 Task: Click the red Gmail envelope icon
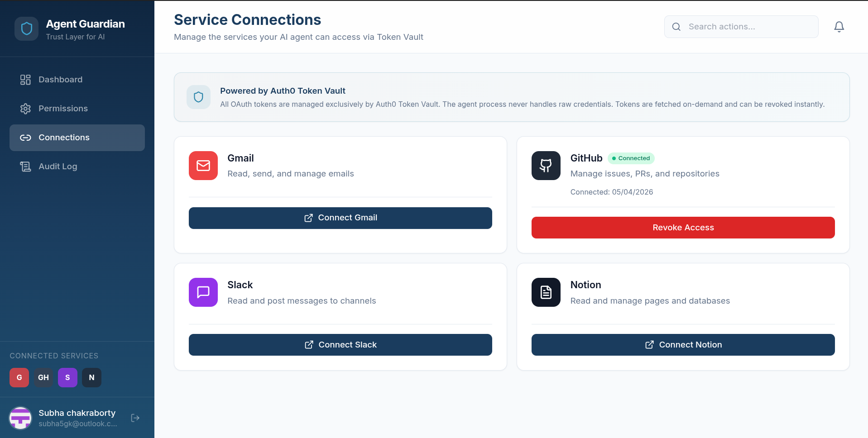[203, 166]
